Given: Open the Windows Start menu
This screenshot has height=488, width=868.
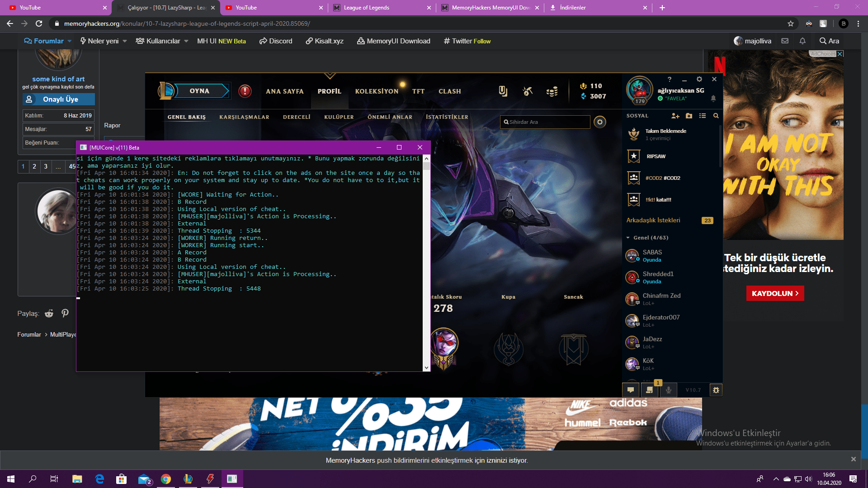Looking at the screenshot, I should [x=11, y=479].
